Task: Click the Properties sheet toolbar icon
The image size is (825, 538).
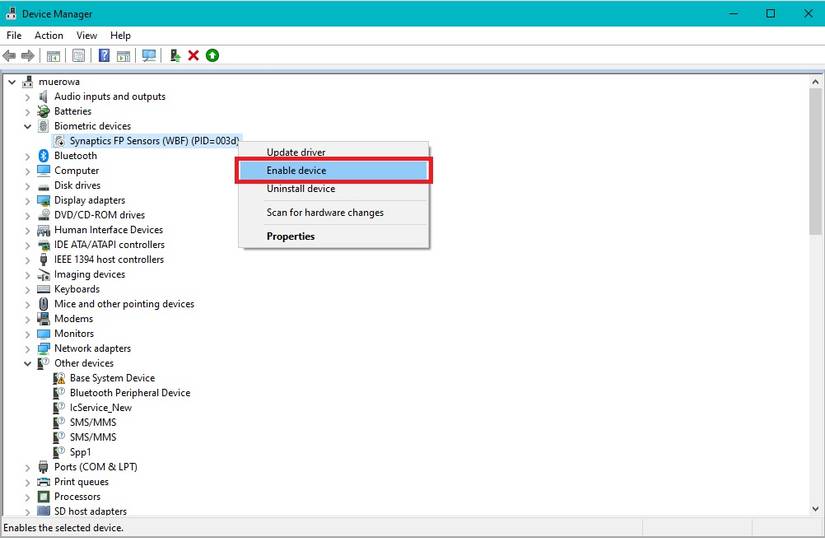Action: tap(78, 55)
